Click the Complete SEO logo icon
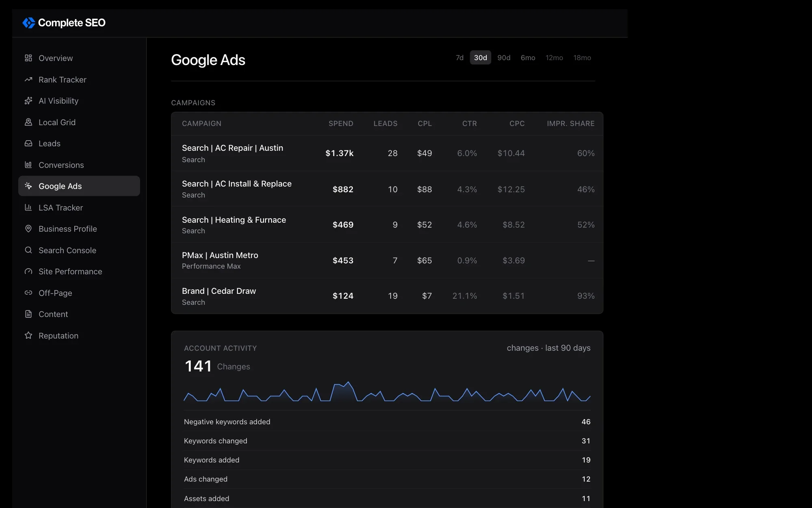The width and height of the screenshot is (812, 508). click(29, 23)
